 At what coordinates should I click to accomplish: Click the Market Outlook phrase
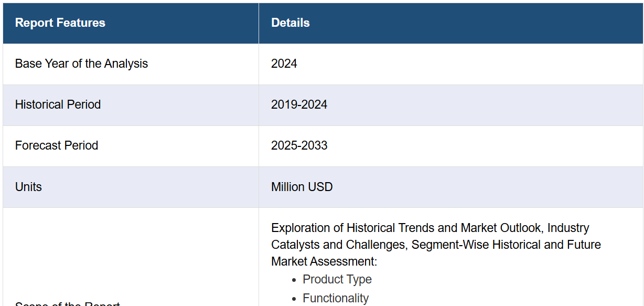point(503,228)
